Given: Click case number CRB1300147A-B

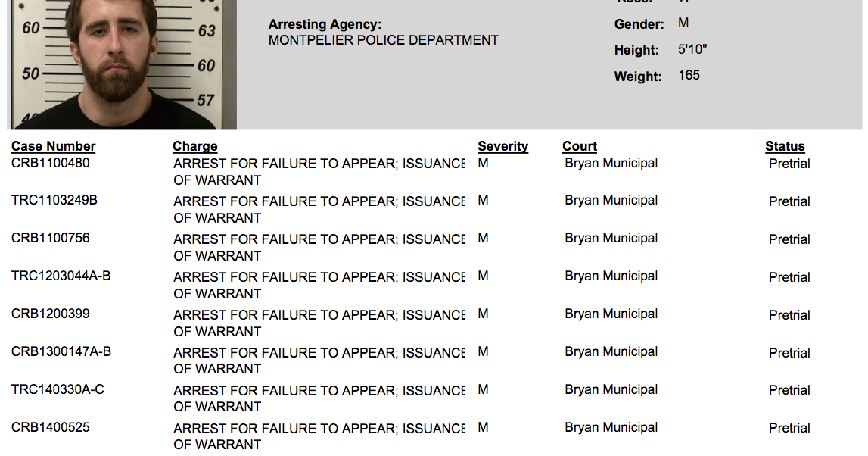Looking at the screenshot, I should tap(61, 351).
